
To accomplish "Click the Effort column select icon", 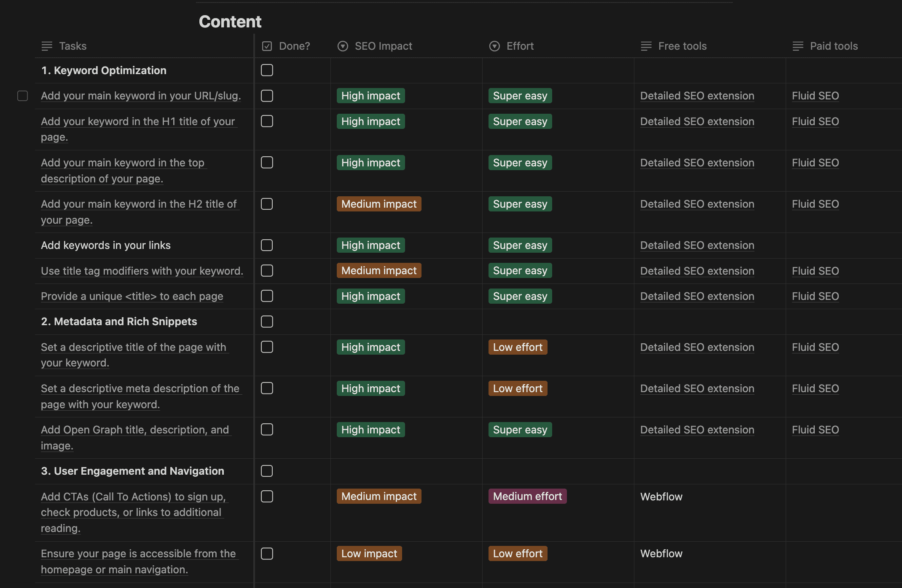I will coord(494,46).
